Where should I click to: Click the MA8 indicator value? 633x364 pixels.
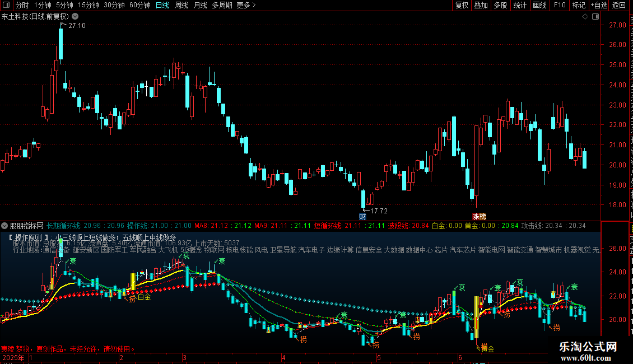[x=223, y=226]
